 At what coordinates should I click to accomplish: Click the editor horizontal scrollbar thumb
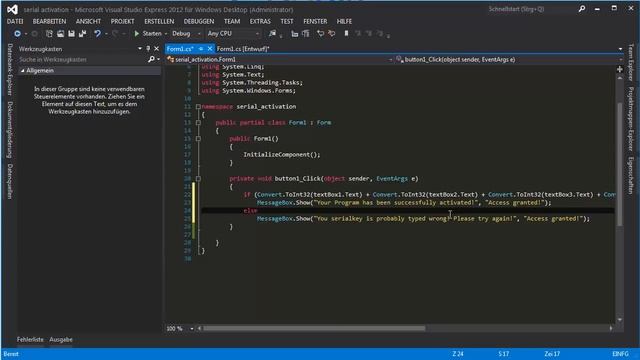pos(314,328)
